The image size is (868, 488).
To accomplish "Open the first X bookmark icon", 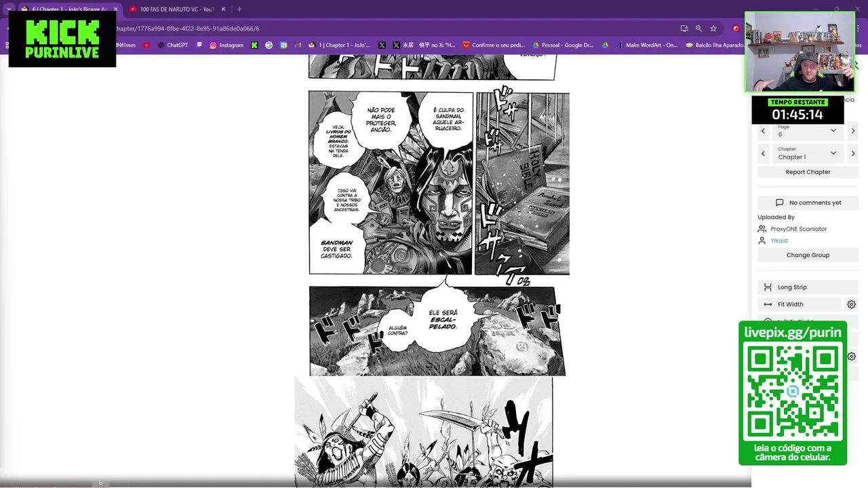I will (x=382, y=45).
